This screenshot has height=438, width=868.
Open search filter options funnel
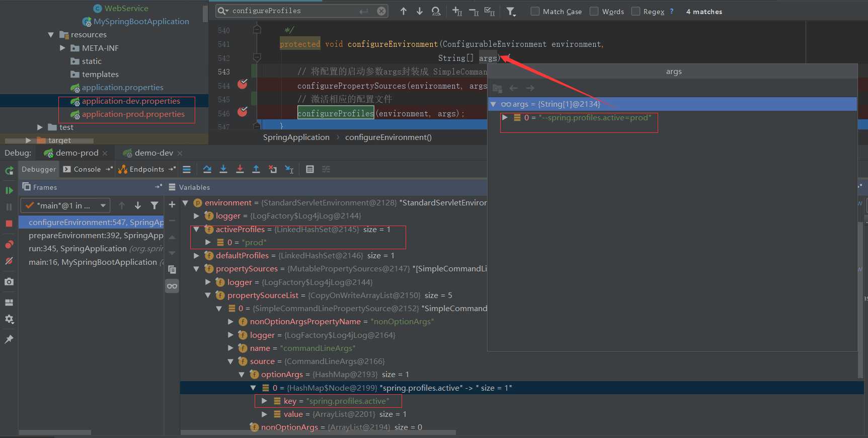click(x=511, y=11)
